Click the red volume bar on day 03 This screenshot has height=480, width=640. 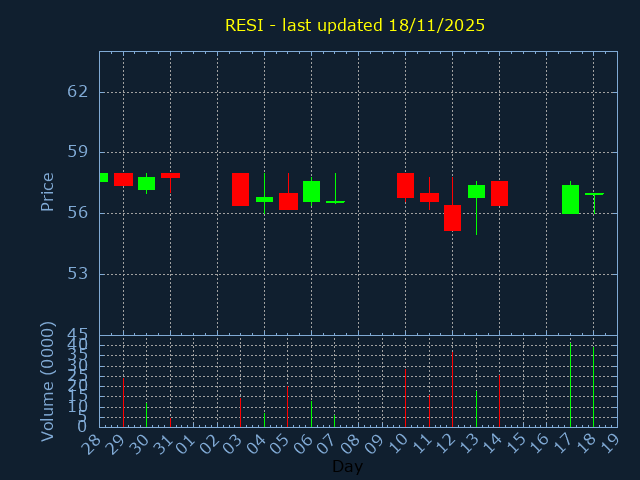[x=240, y=412]
